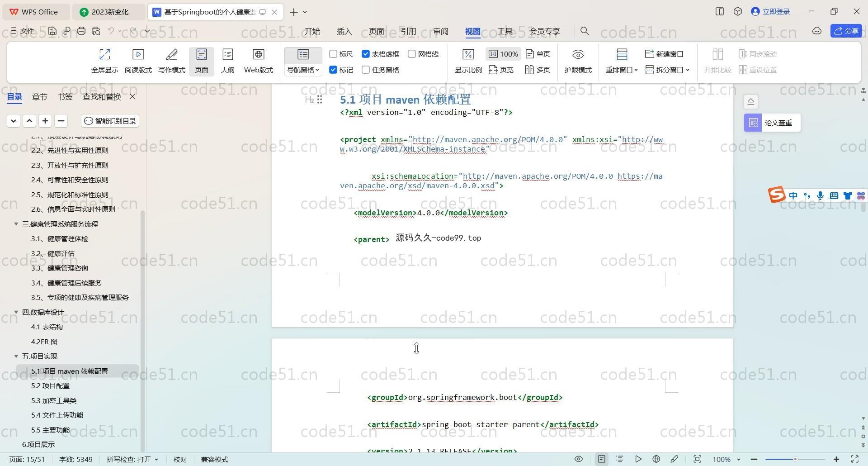Open navigation pane dropdown
This screenshot has width=868, height=466.
(303, 70)
